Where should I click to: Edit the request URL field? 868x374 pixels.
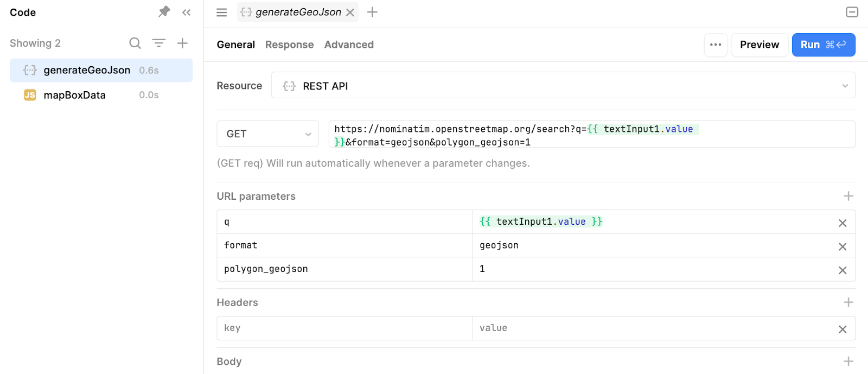click(592, 134)
